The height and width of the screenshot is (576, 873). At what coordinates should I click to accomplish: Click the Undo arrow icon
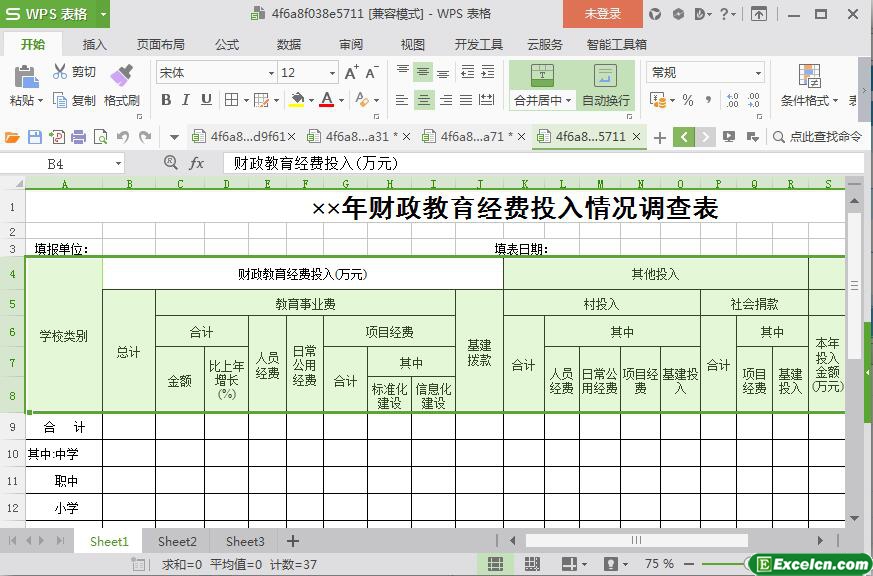(123, 137)
